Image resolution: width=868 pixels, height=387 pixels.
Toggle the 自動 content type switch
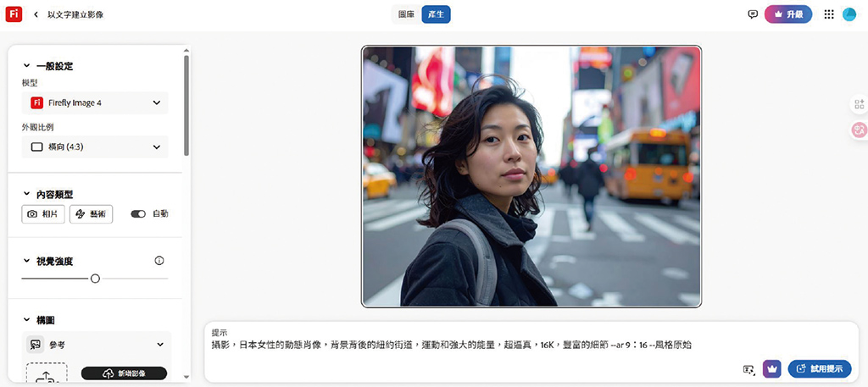[x=138, y=214]
